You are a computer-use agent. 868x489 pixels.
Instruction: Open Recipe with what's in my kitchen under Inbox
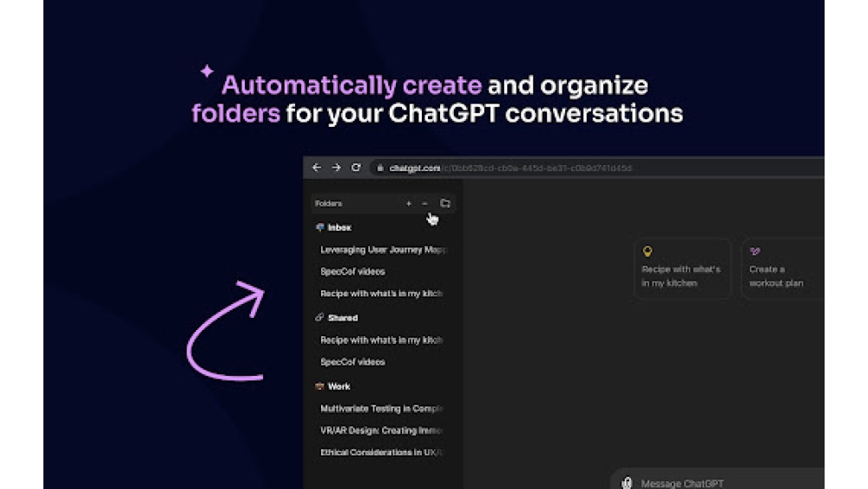(x=381, y=294)
